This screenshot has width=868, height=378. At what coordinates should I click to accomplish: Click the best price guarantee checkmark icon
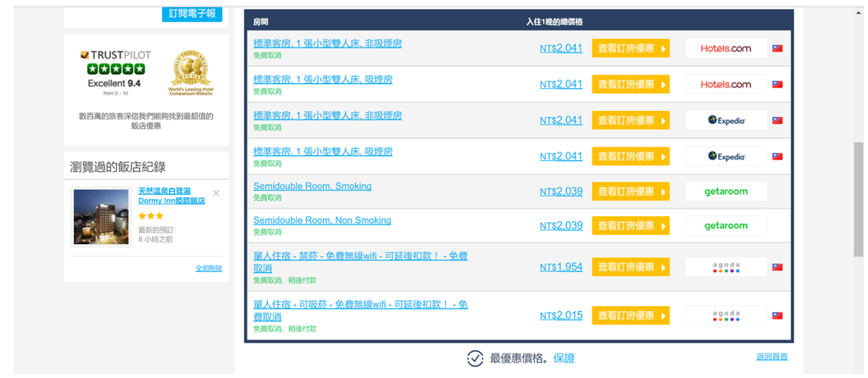[x=475, y=358]
